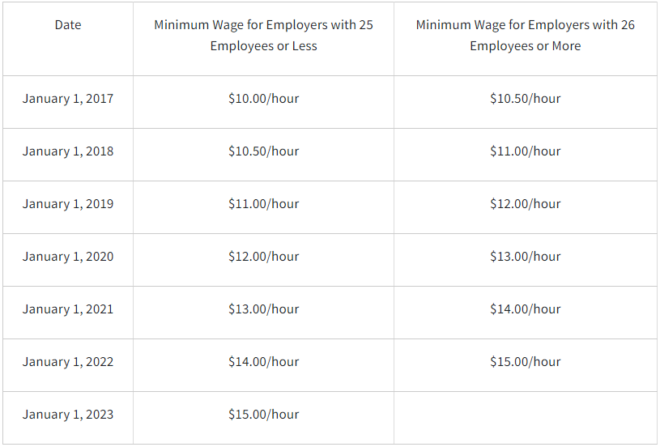Click the $14.00/hour cell in 2021 row
Screen dimensions: 660x447
[x=525, y=310]
